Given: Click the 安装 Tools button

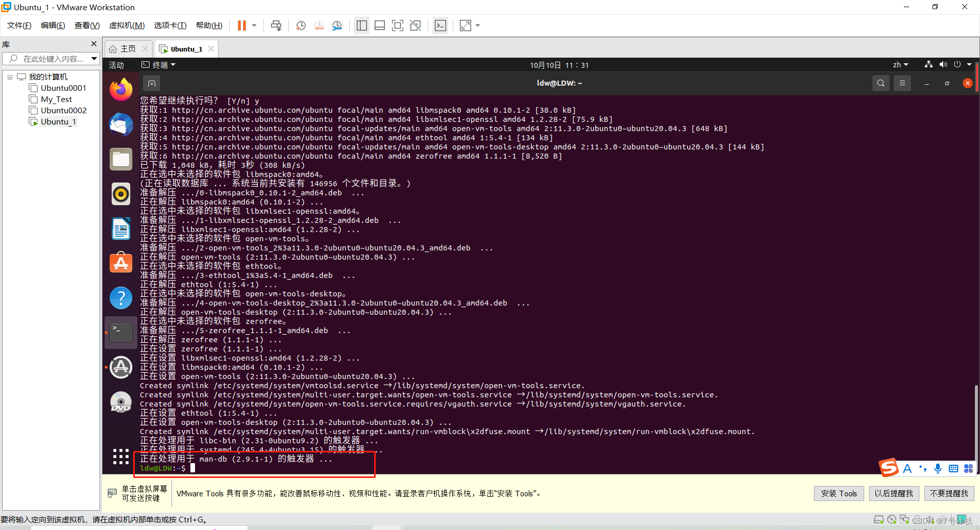Looking at the screenshot, I should 839,493.
